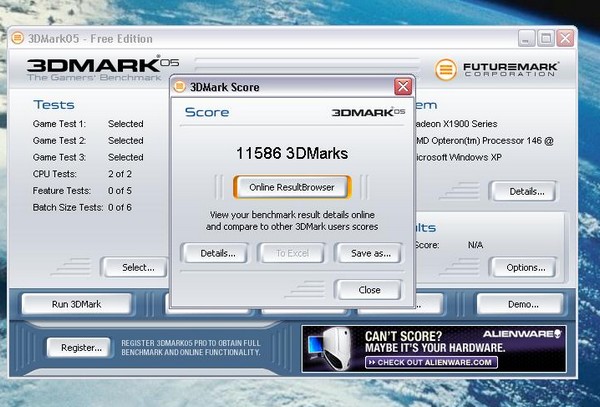Click the 3DMark Score dialog title icon

(x=179, y=87)
